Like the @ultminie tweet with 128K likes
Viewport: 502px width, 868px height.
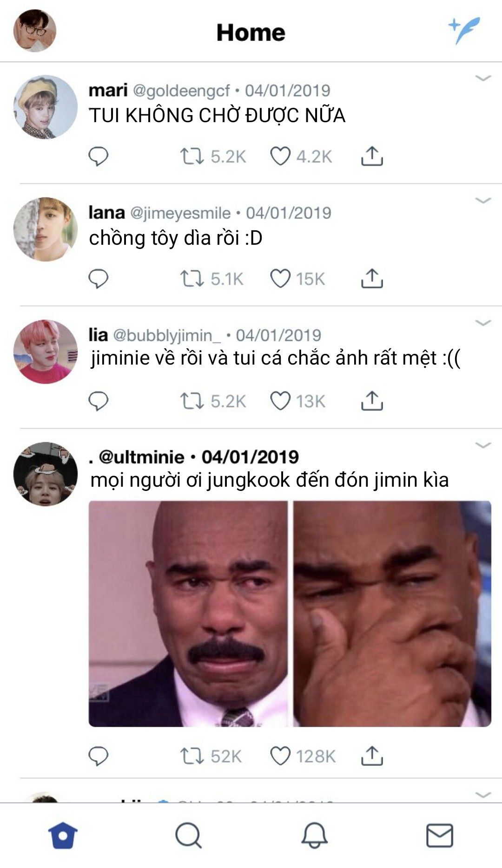280,756
